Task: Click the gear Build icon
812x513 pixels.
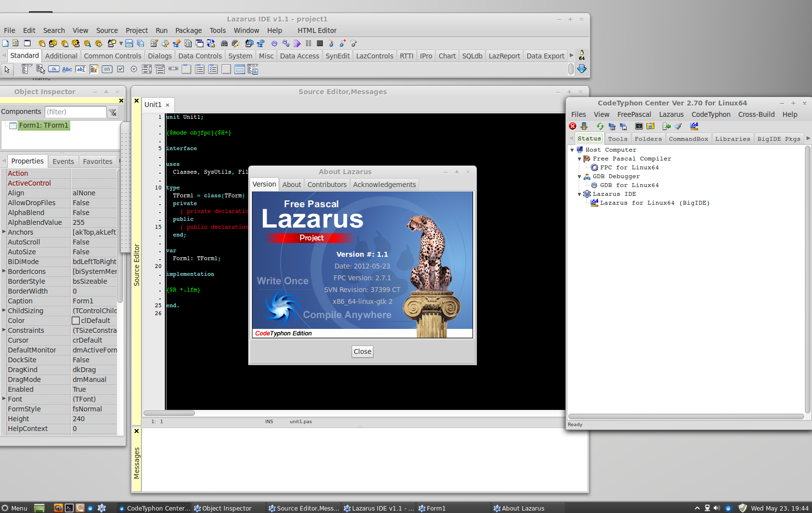Action: pyautogui.click(x=274, y=43)
